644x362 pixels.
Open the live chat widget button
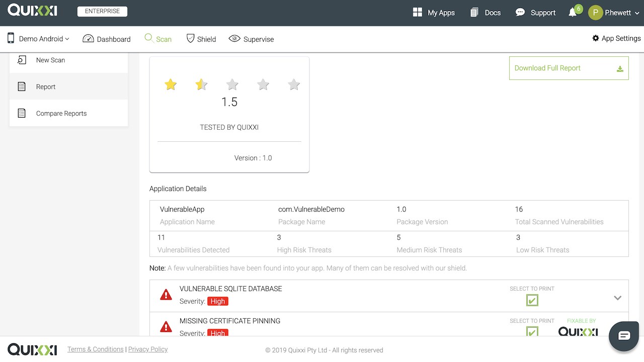click(624, 335)
